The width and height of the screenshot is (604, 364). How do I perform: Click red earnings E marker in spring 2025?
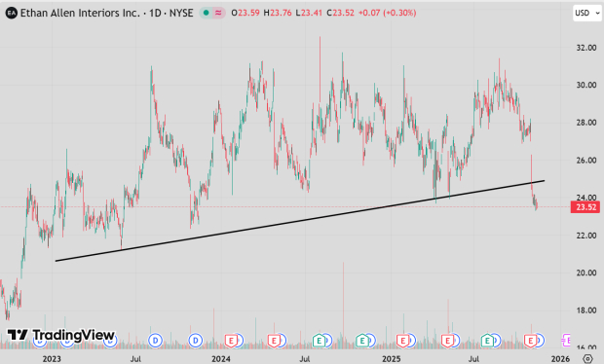pyautogui.click(x=447, y=341)
